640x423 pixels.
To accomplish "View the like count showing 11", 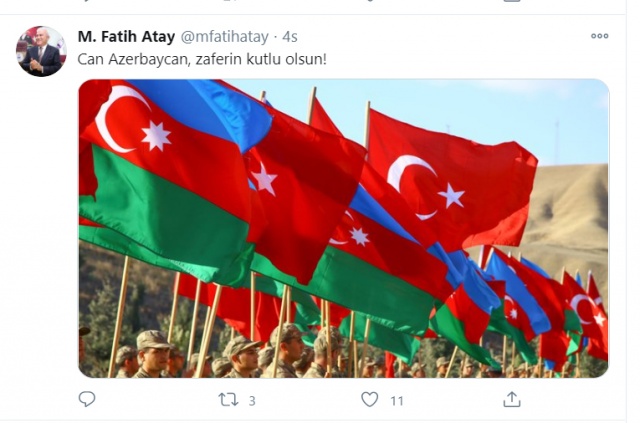I will (397, 401).
